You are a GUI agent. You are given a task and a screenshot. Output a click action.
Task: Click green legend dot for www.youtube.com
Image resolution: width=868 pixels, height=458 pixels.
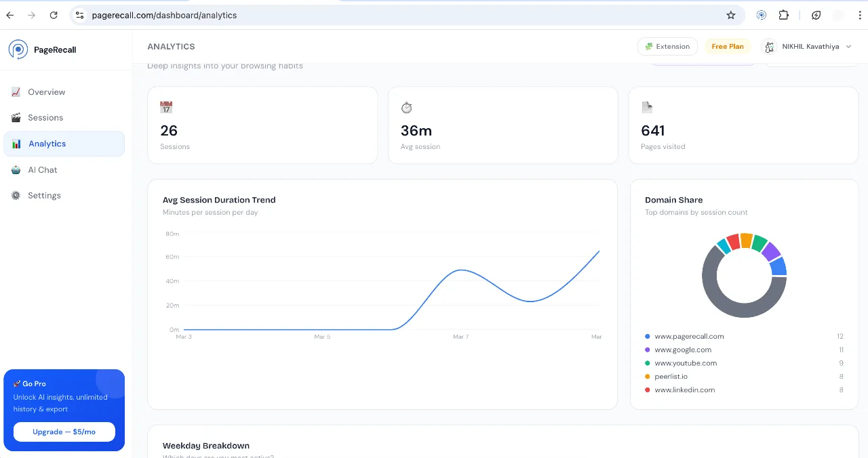coord(648,363)
